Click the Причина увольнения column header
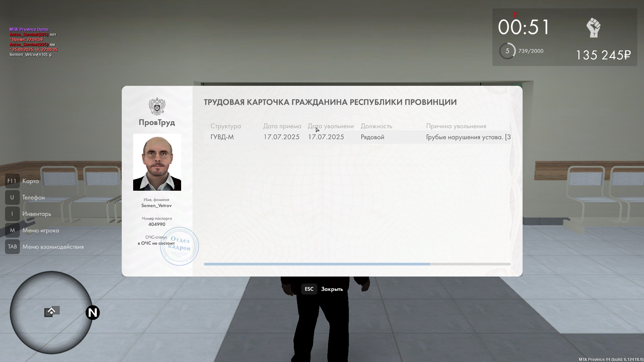 tap(456, 126)
